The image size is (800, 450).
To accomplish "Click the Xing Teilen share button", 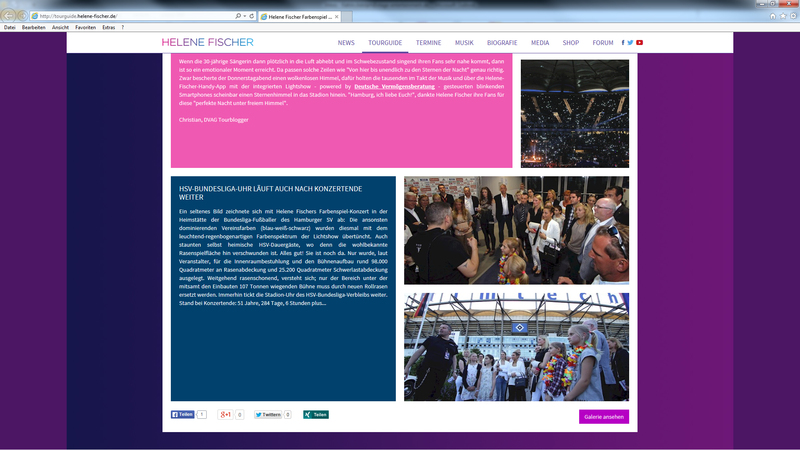I will pyautogui.click(x=316, y=414).
